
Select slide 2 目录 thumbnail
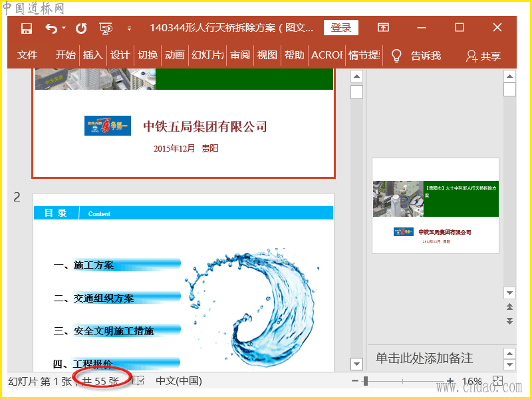[184, 282]
